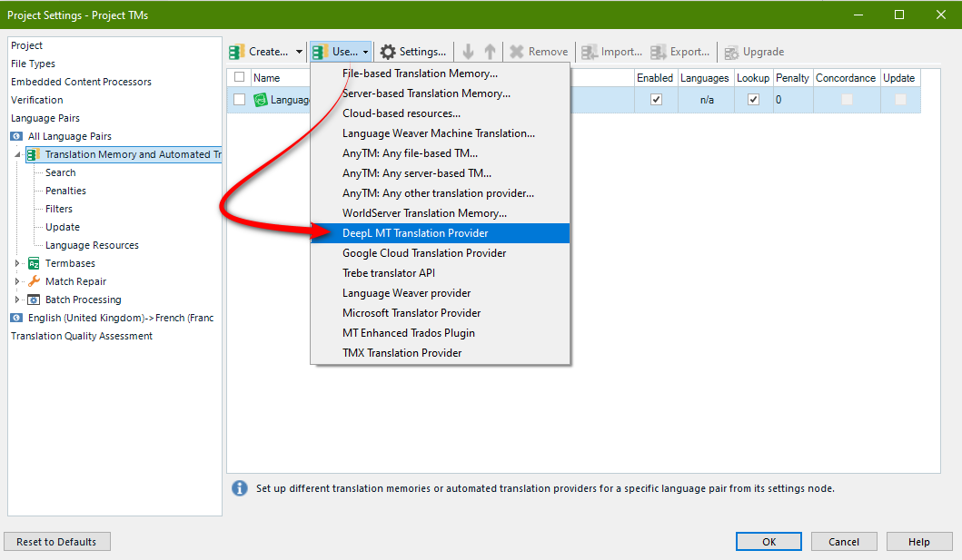Click the Batch Processing icon
962x560 pixels.
(34, 300)
